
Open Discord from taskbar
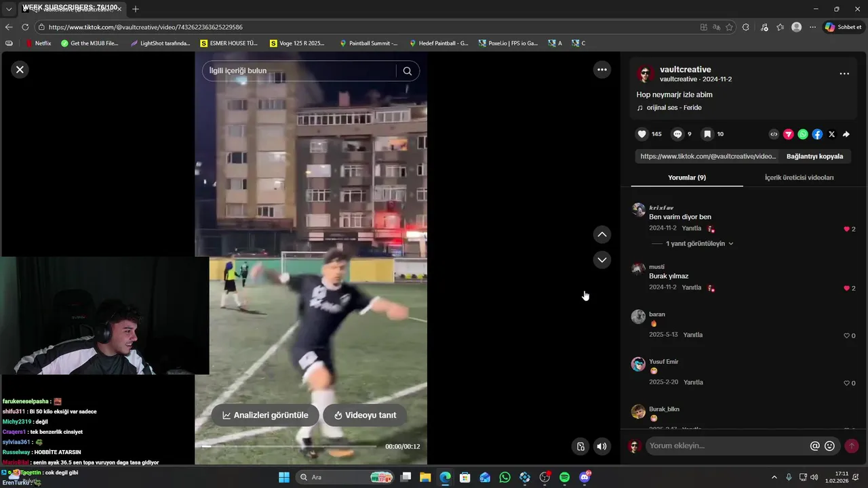pos(585,477)
